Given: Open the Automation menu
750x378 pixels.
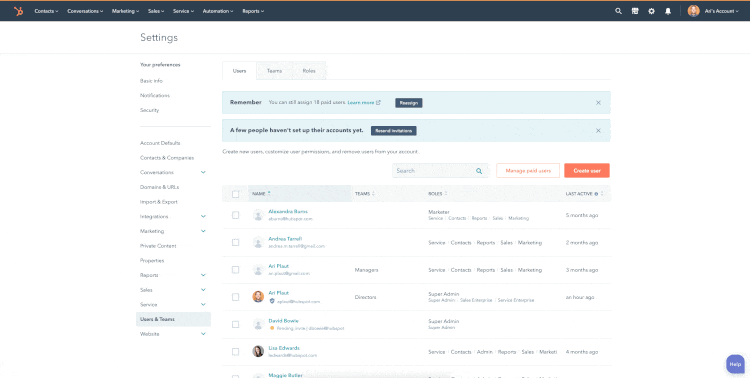Looking at the screenshot, I should coord(218,11).
